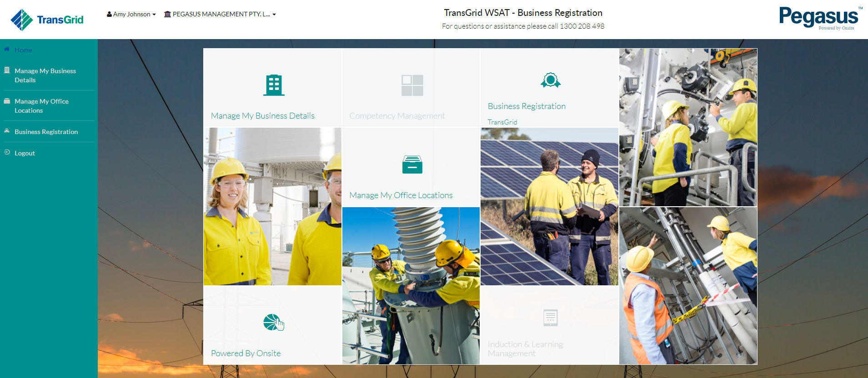Select Business Registration in the sidebar

click(x=46, y=132)
